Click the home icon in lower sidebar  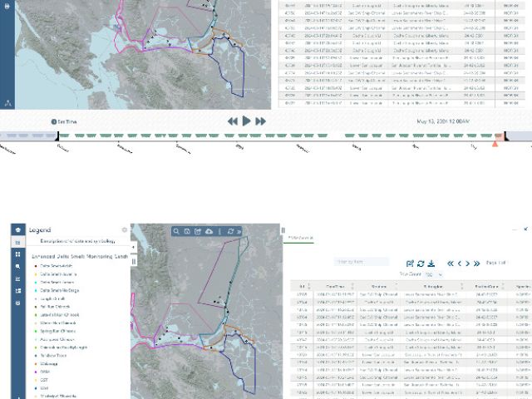pyautogui.click(x=18, y=230)
